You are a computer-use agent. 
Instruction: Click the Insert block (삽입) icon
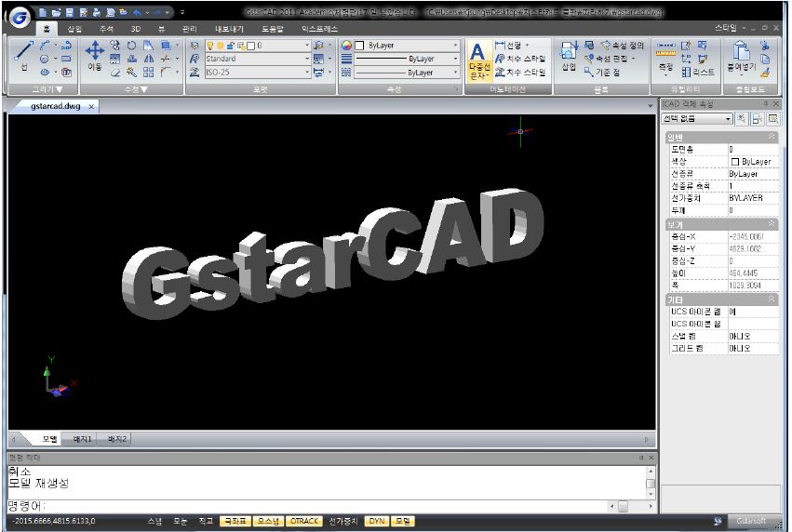tap(569, 56)
